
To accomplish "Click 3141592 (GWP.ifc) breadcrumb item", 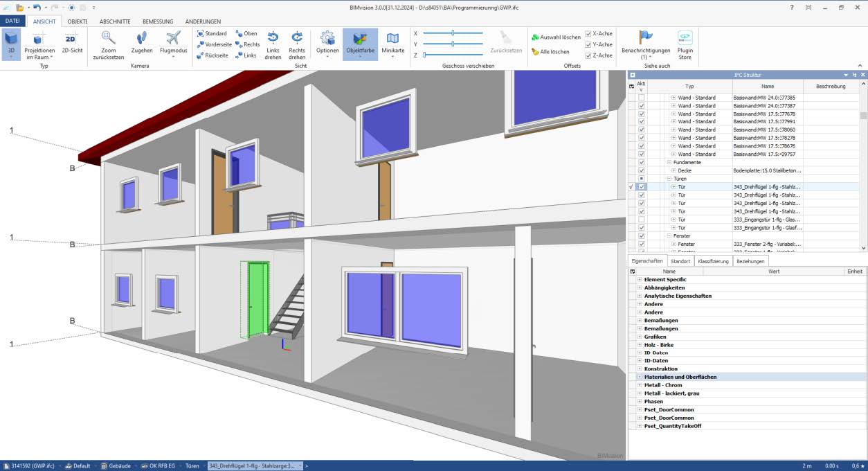I will pos(29,466).
